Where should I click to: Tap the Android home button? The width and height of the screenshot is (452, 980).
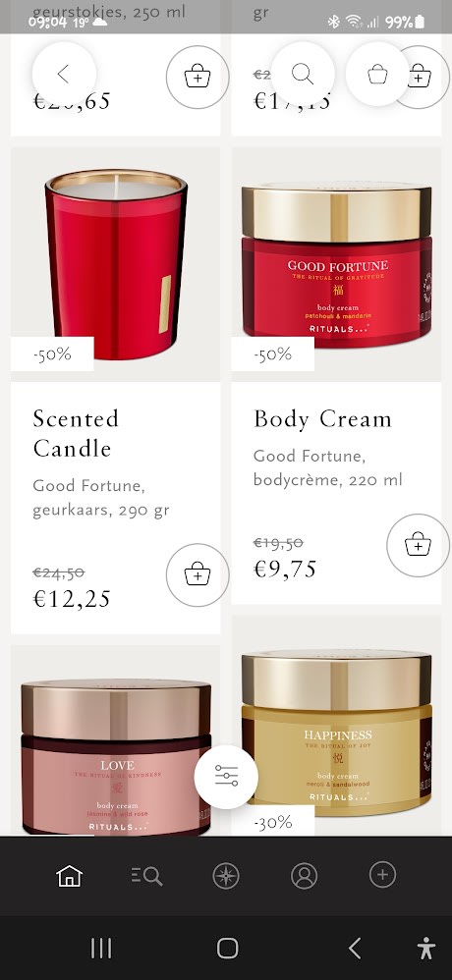(x=228, y=949)
